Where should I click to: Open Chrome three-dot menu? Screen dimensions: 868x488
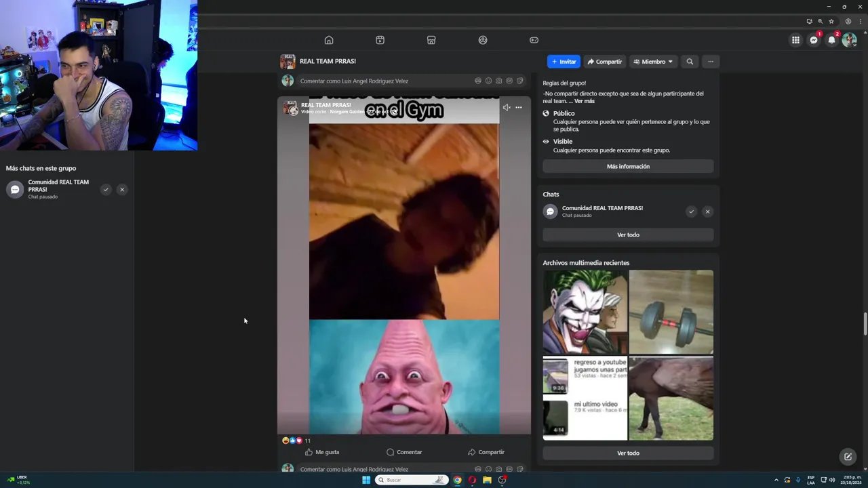(x=859, y=21)
